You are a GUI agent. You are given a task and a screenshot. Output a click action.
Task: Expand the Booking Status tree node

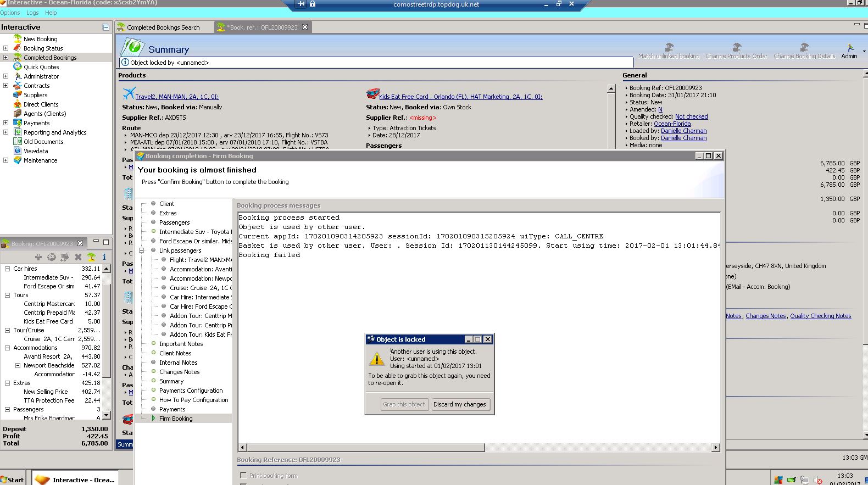click(5, 48)
